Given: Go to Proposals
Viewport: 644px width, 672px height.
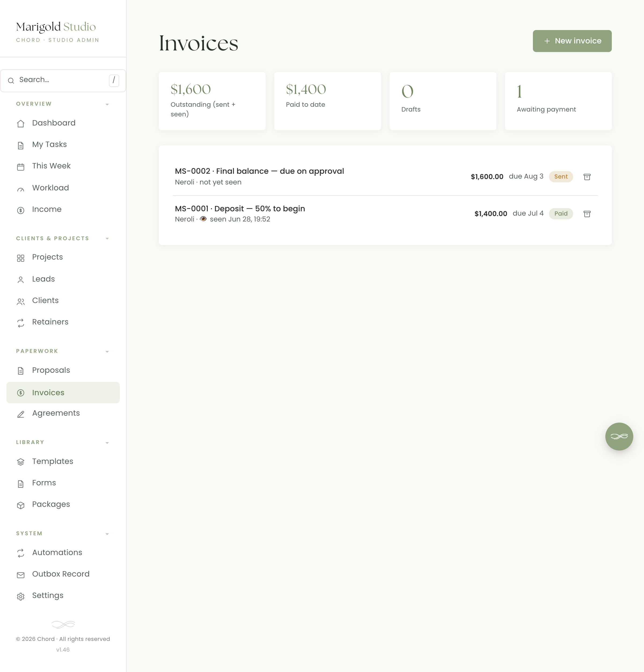Looking at the screenshot, I should 63,370.
